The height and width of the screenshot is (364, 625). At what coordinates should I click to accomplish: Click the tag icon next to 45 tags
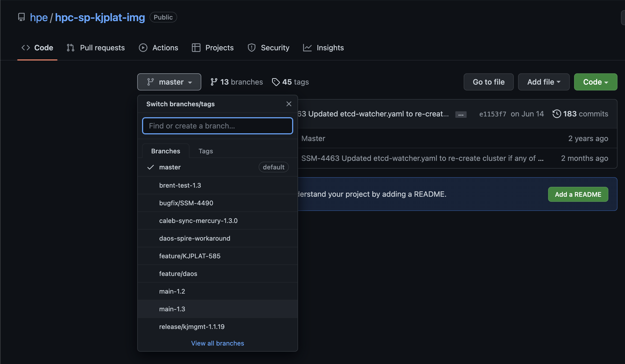[x=276, y=82]
